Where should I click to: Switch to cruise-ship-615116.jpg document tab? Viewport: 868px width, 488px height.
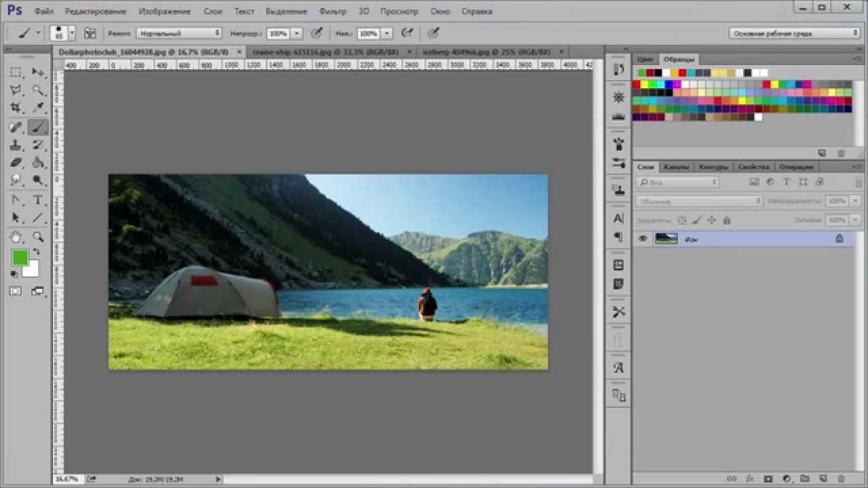click(325, 52)
